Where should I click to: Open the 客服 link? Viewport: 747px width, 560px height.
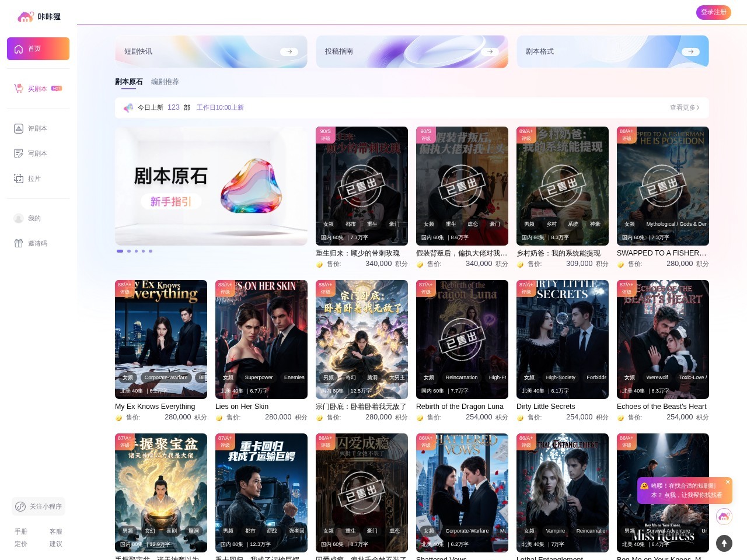(x=56, y=531)
